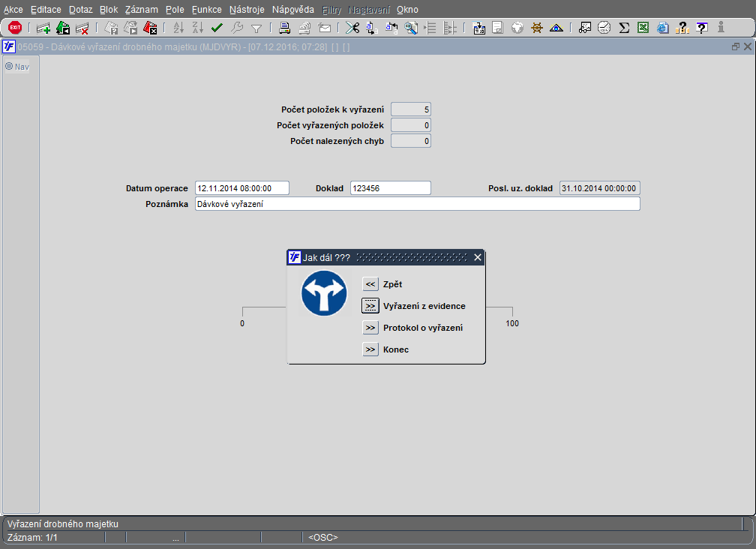
Task: Open the Nástroje menu
Action: (x=247, y=10)
